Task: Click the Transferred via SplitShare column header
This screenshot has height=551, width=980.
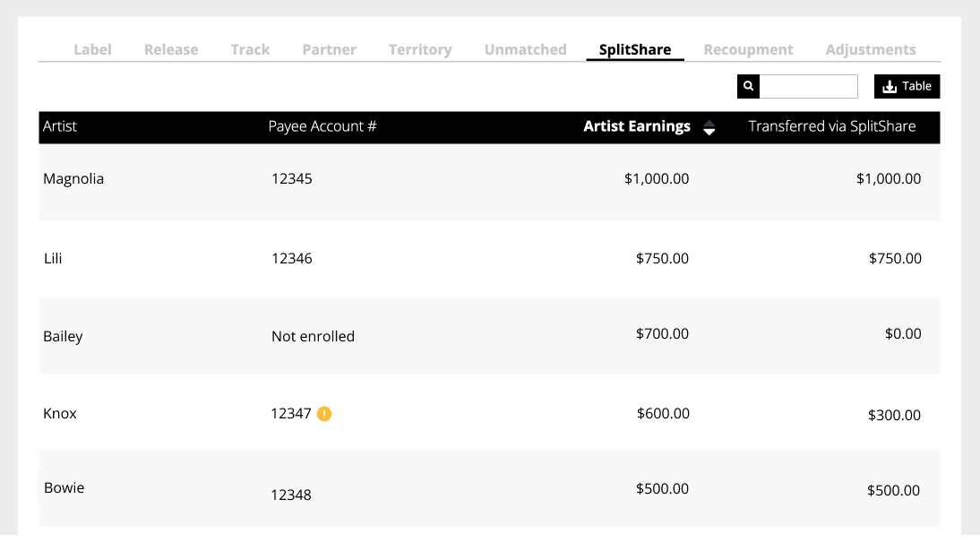Action: (832, 126)
